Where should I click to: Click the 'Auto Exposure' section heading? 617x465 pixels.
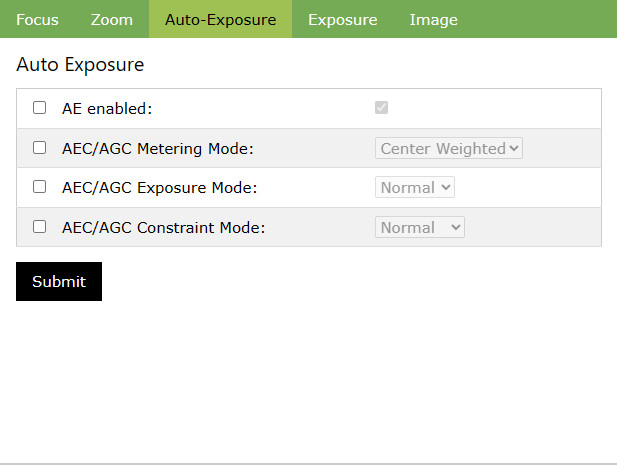pyautogui.click(x=80, y=66)
